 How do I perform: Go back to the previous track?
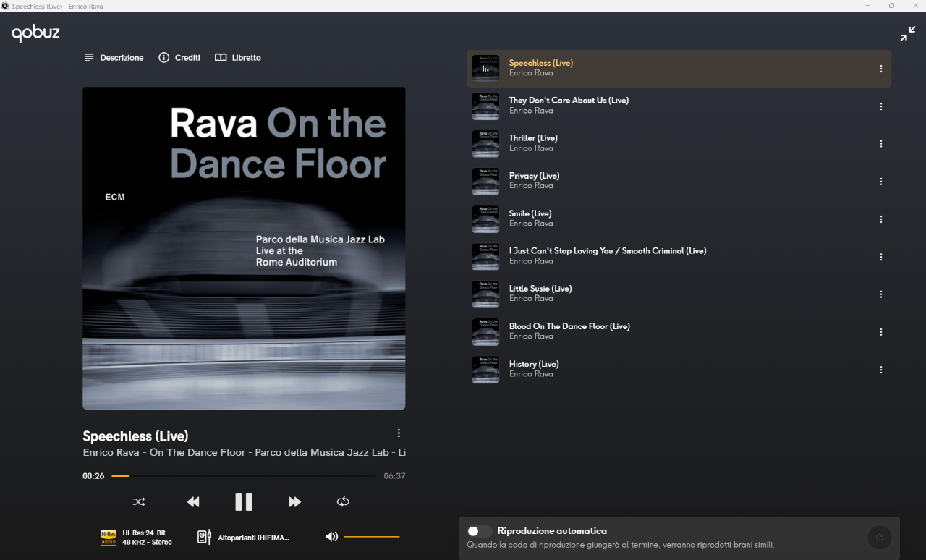coord(193,501)
